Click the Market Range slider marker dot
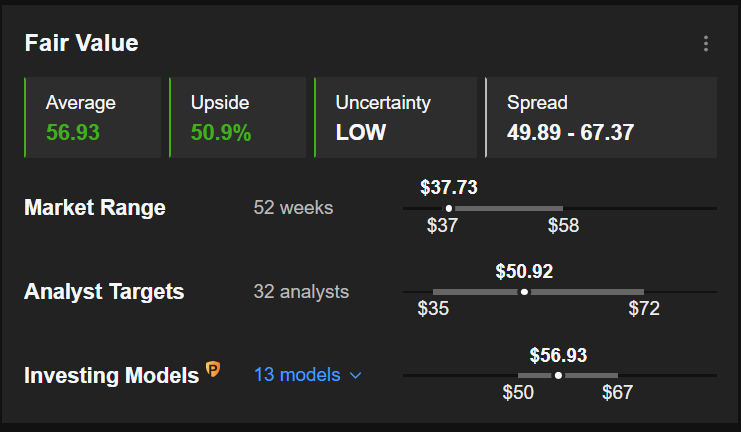 click(x=448, y=208)
